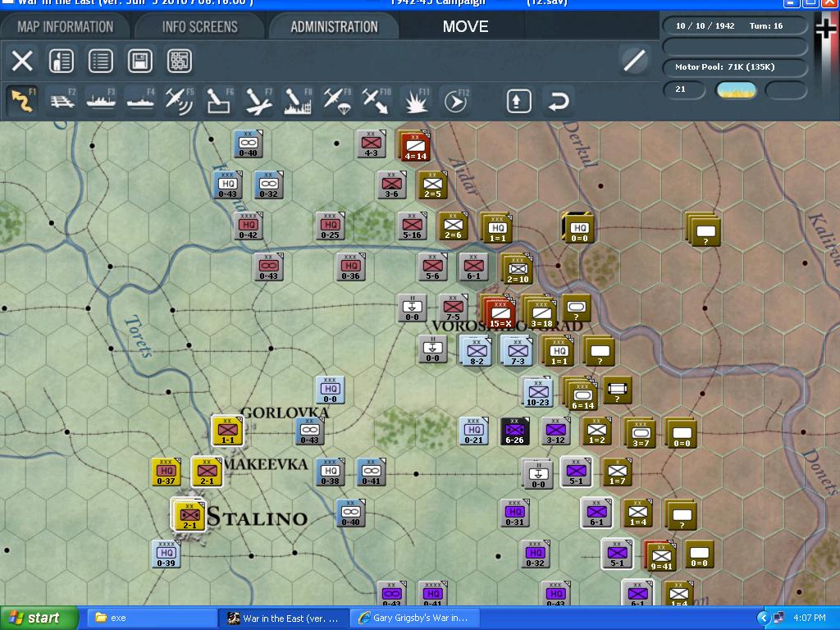Select the HQ counter 0-39 below Stalino

pyautogui.click(x=166, y=554)
